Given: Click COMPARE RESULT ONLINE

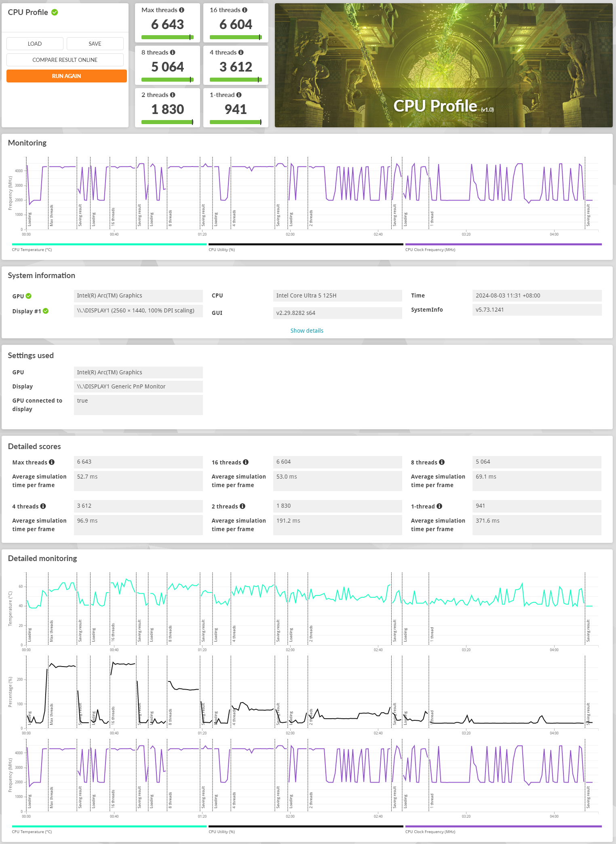Looking at the screenshot, I should coord(65,60).
